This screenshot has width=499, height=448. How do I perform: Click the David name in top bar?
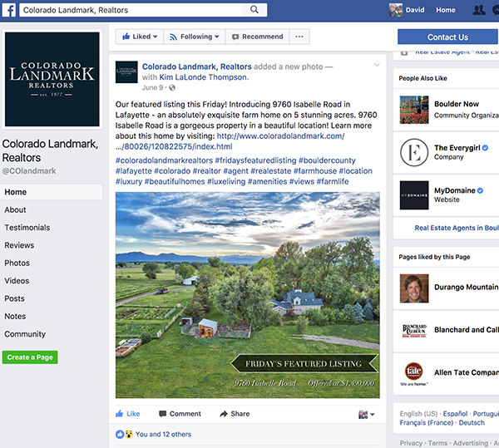(415, 10)
